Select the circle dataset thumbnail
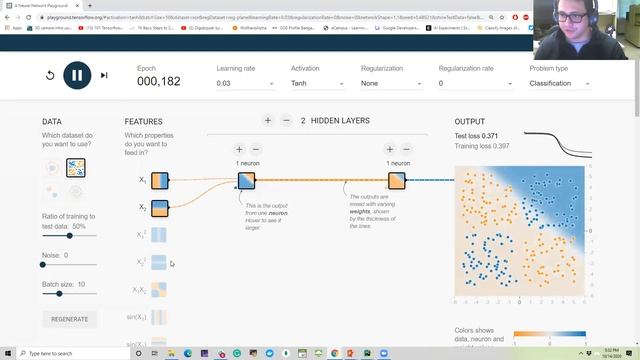Viewport: 640px width, 360px height. 52,168
